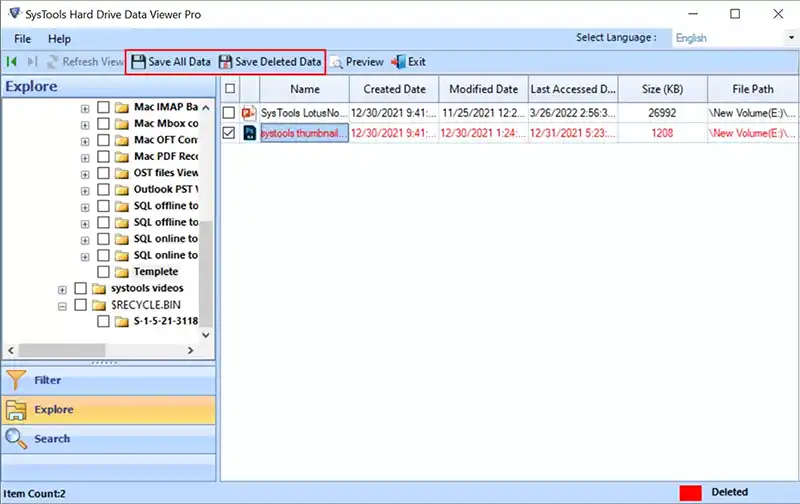Expand the Mac PDF Rec tree node
The image size is (800, 504).
[x=85, y=158]
